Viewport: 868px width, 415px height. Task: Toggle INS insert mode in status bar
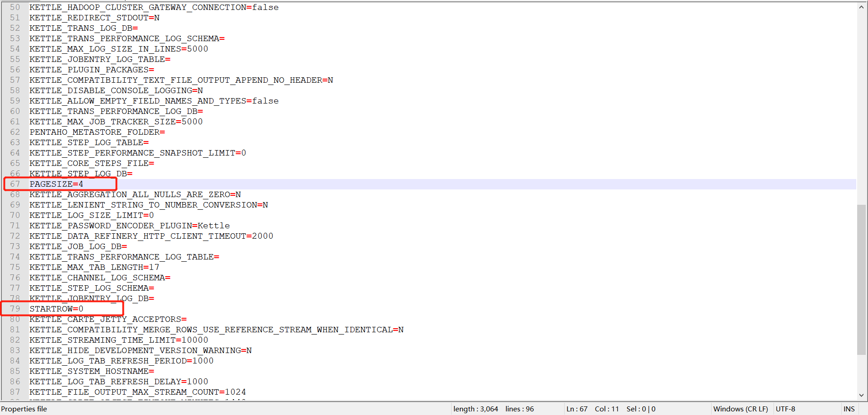[849, 409]
